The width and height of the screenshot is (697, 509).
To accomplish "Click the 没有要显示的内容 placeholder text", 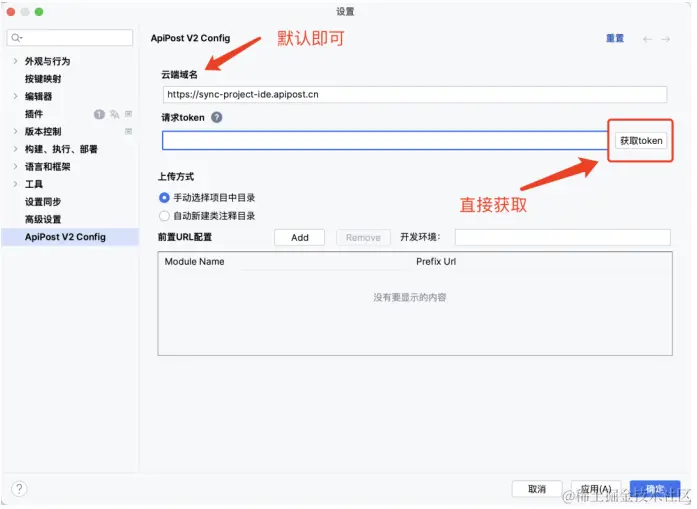I will (412, 299).
